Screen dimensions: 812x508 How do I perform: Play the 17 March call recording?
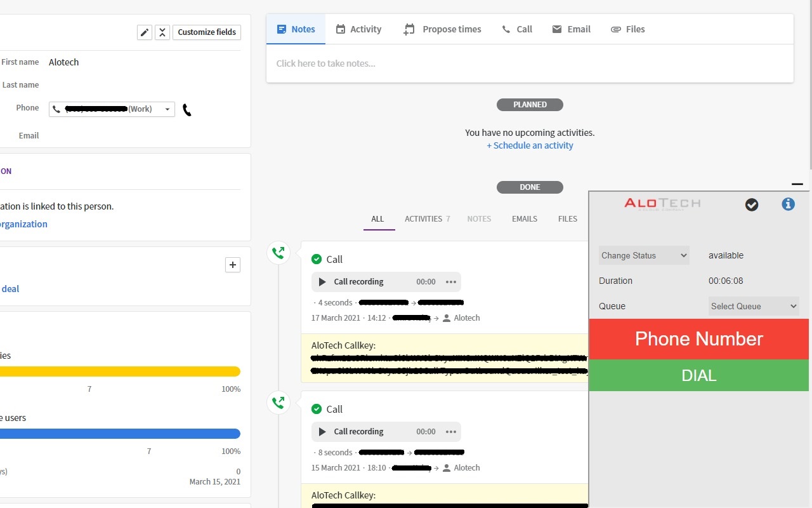point(322,282)
